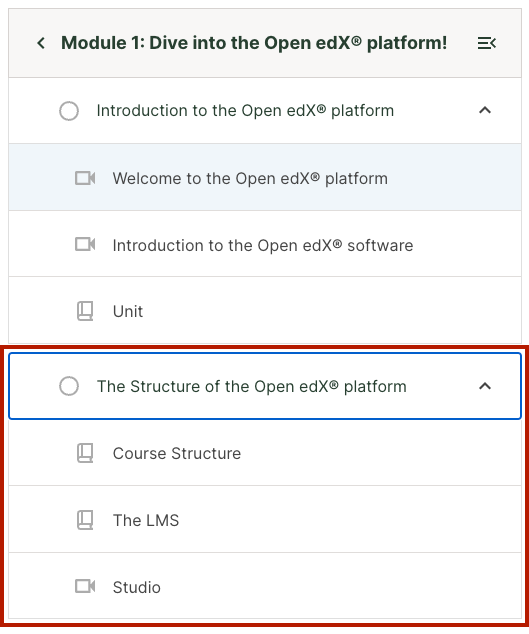The width and height of the screenshot is (529, 634).
Task: Open the Studio video unit
Action: pyautogui.click(x=265, y=586)
